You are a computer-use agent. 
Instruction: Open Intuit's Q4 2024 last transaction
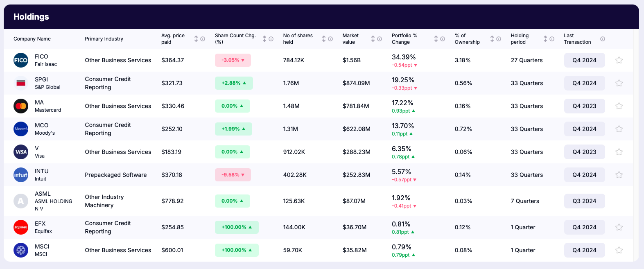(584, 175)
